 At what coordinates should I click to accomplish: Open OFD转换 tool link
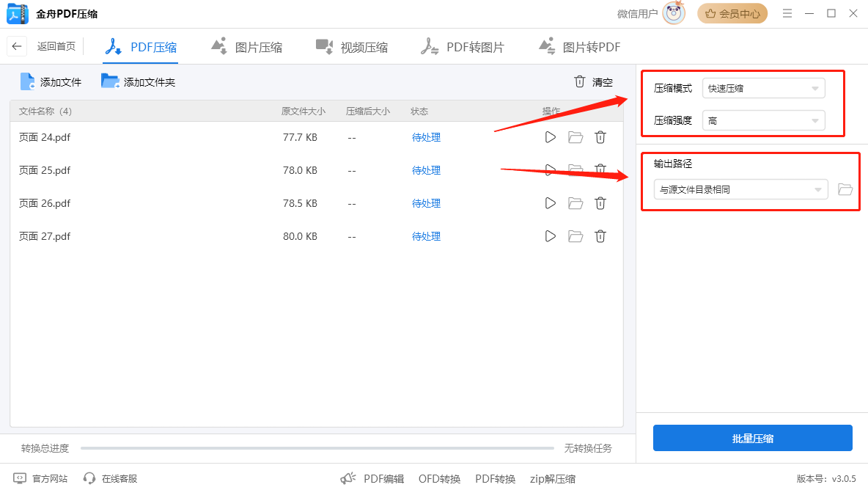(440, 479)
